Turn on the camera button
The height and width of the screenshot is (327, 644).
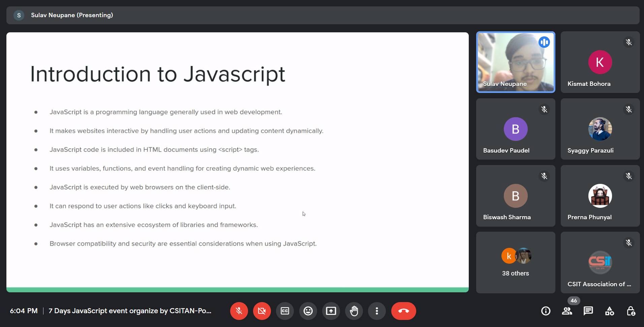pos(262,311)
